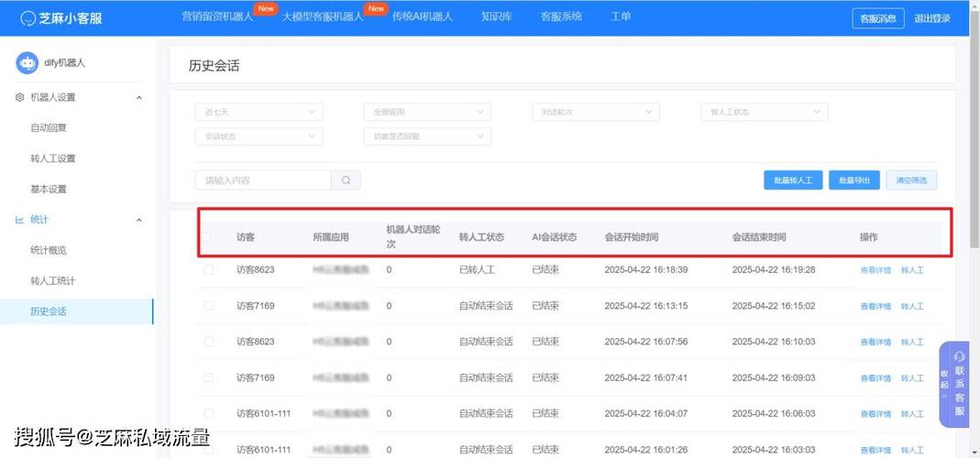Click 转人工 for session starting 16:13:15

coord(912,307)
